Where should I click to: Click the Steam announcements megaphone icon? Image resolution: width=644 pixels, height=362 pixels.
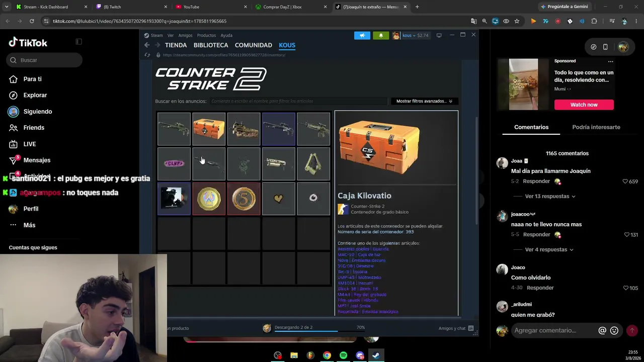tap(362, 35)
